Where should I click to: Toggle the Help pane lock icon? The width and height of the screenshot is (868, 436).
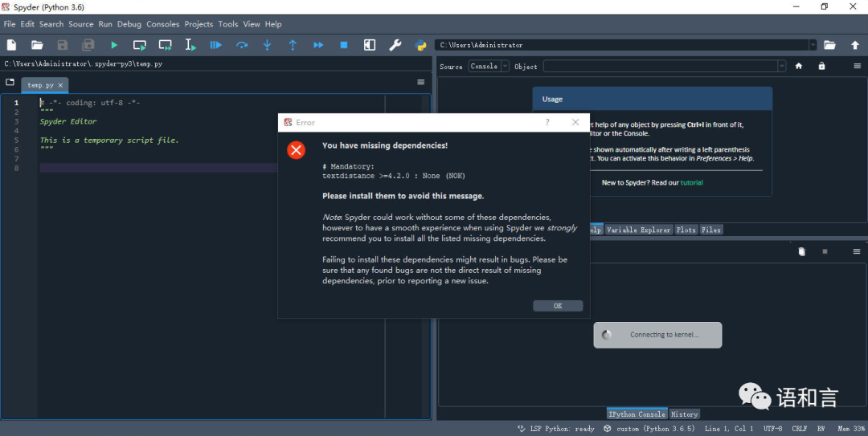[x=821, y=66]
